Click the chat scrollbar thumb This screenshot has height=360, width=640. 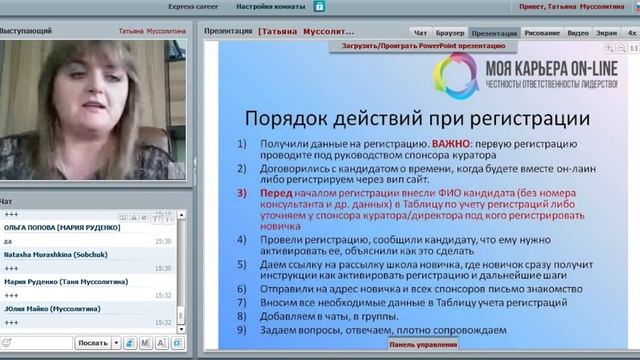(182, 315)
